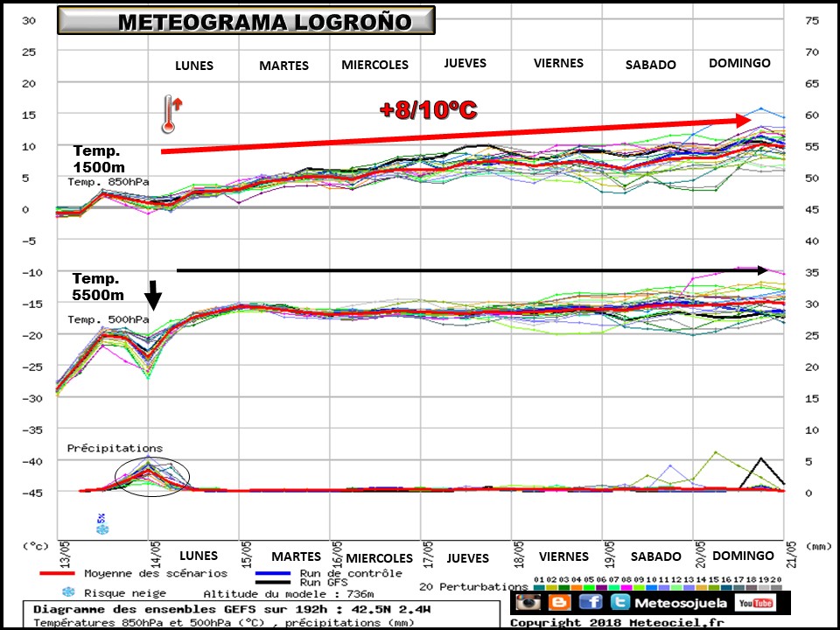The width and height of the screenshot is (840, 630).
Task: Click the 20 Perturbations label
Action: (473, 586)
